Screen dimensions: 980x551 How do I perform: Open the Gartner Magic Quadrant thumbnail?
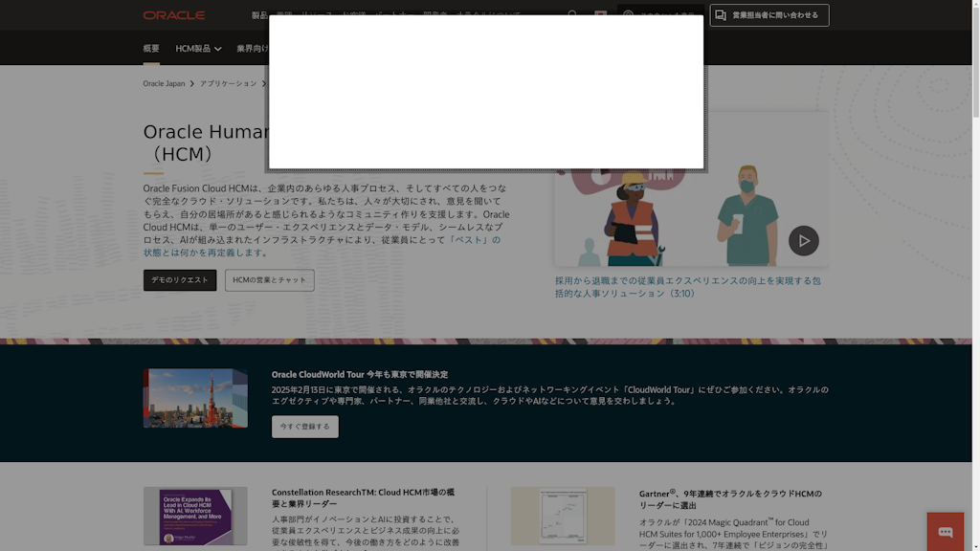click(563, 517)
